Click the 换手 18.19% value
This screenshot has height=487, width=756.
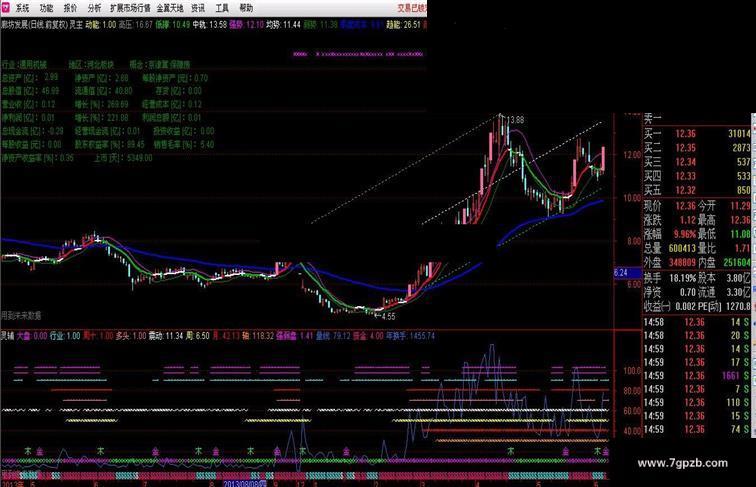point(683,278)
